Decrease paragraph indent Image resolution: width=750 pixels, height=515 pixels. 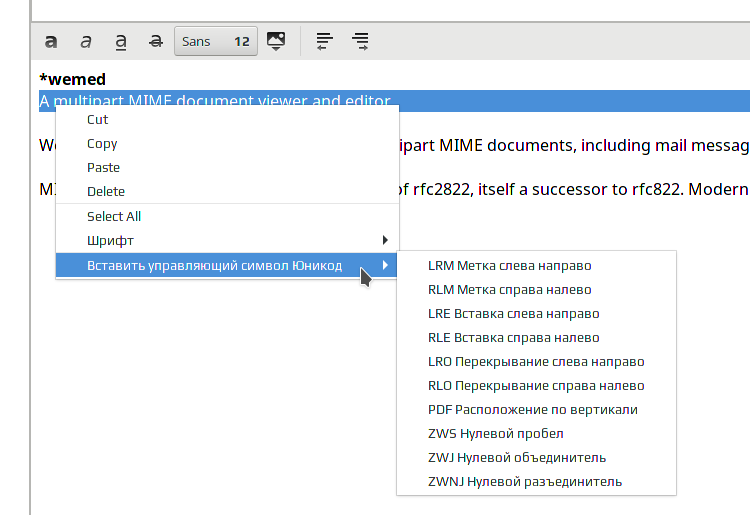325,42
